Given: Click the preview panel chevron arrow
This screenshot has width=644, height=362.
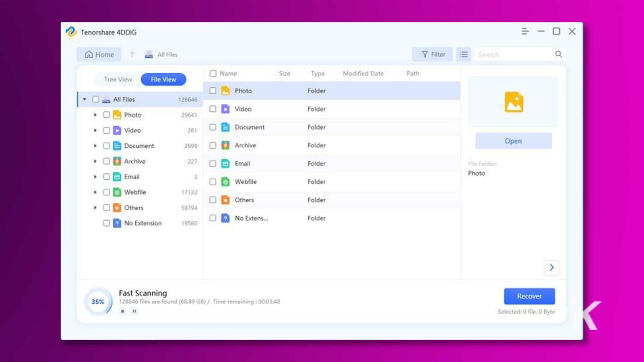Looking at the screenshot, I should [552, 267].
